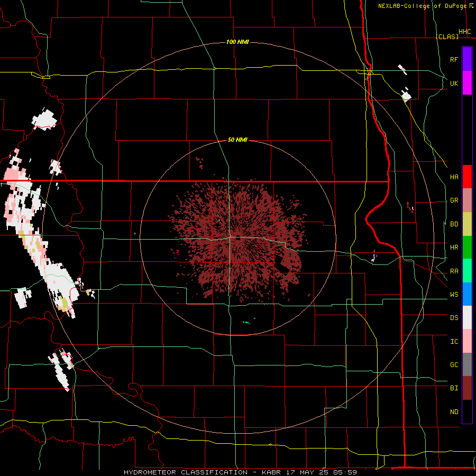476x476 pixels.
Task: Click the 100 NMI range ring label
Action: (x=237, y=42)
